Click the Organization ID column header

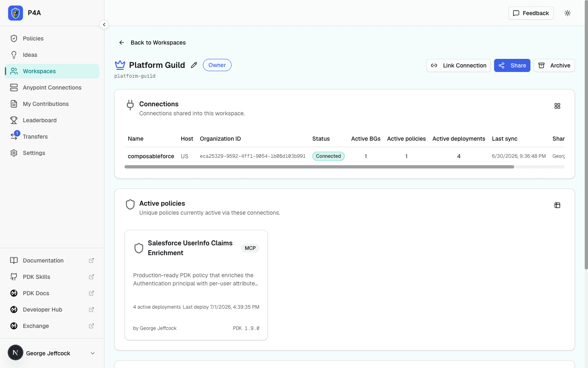[220, 139]
